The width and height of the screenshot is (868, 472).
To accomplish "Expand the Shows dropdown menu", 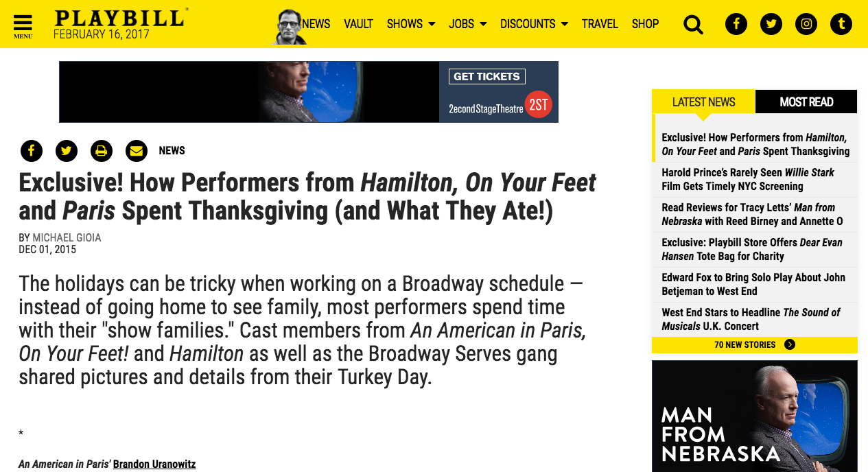I will 411,24.
